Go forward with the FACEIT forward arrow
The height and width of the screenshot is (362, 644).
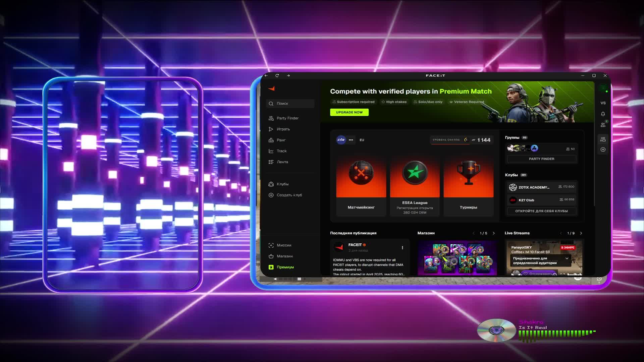tap(288, 75)
